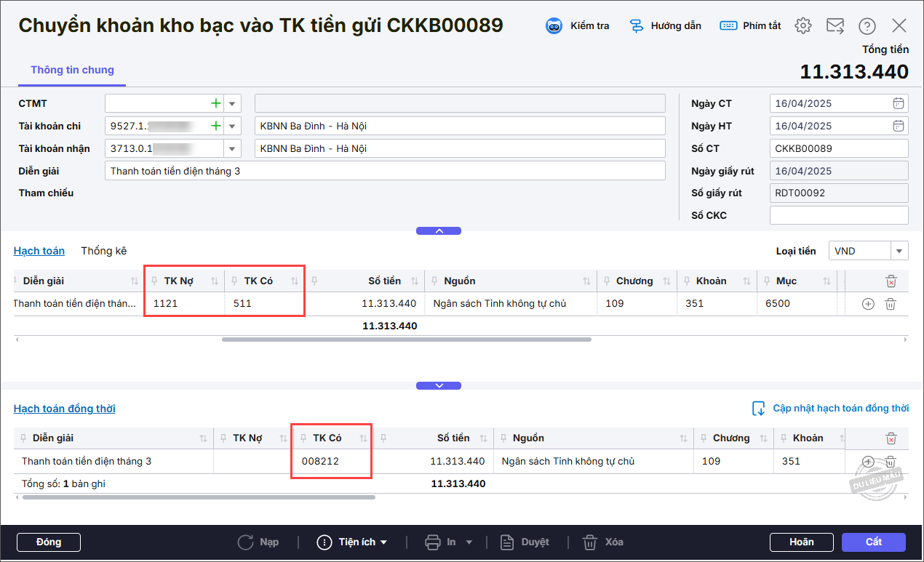
Task: Open the help question mark icon
Action: click(x=867, y=26)
